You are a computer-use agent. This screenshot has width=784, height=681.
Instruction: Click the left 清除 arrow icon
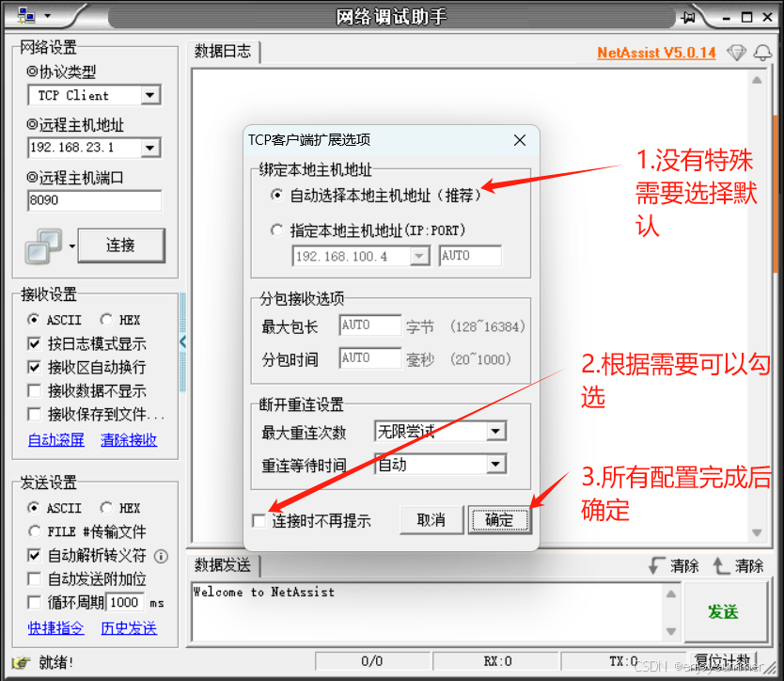click(656, 566)
